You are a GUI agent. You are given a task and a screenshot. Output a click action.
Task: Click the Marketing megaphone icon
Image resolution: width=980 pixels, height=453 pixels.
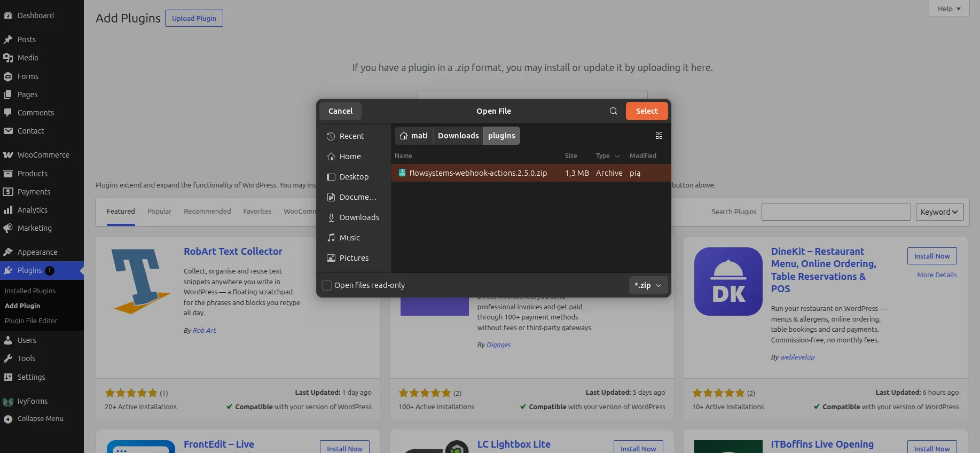[x=8, y=228]
